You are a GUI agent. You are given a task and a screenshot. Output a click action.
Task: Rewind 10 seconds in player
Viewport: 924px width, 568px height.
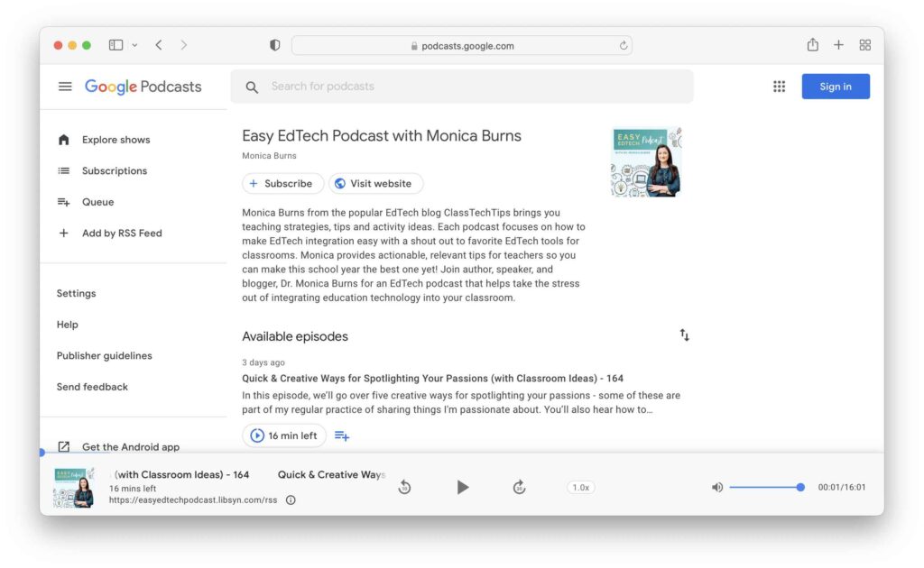coord(404,488)
